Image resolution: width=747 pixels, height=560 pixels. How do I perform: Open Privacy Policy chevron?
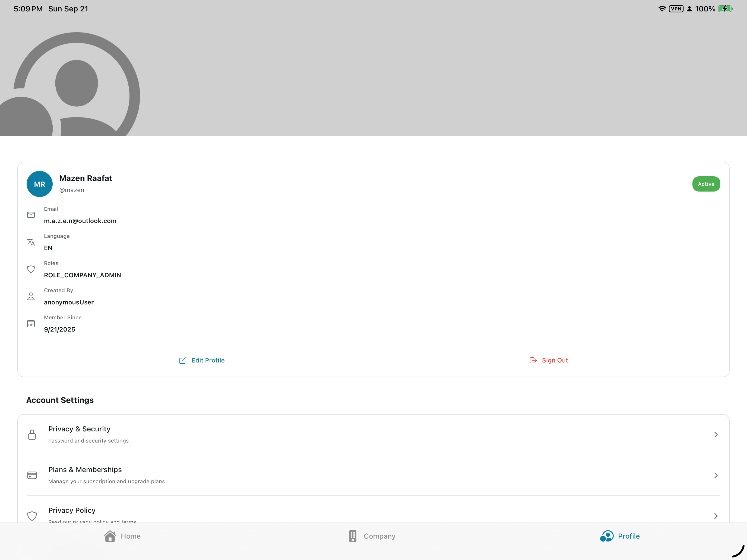tap(716, 516)
